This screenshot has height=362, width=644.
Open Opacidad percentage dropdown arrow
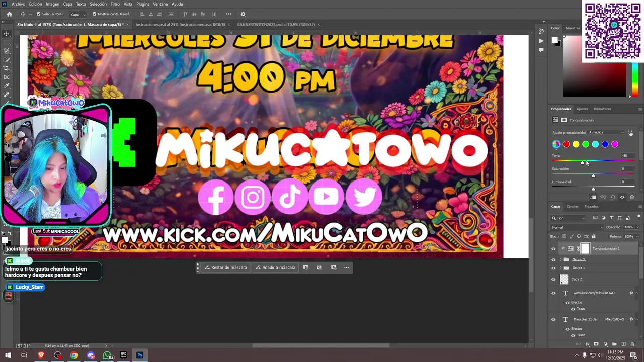pyautogui.click(x=638, y=227)
